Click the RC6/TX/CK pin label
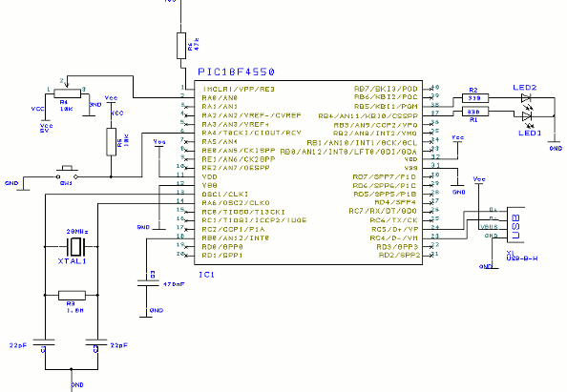 (393, 220)
